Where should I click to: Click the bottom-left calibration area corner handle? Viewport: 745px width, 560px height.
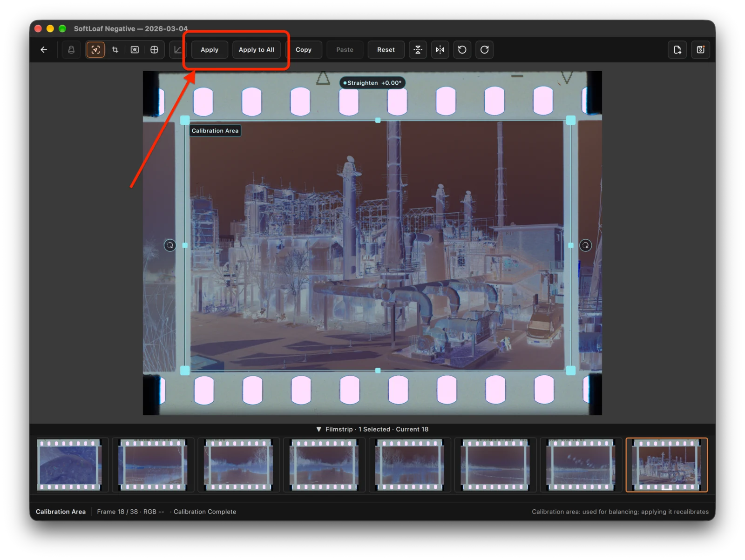click(x=185, y=371)
